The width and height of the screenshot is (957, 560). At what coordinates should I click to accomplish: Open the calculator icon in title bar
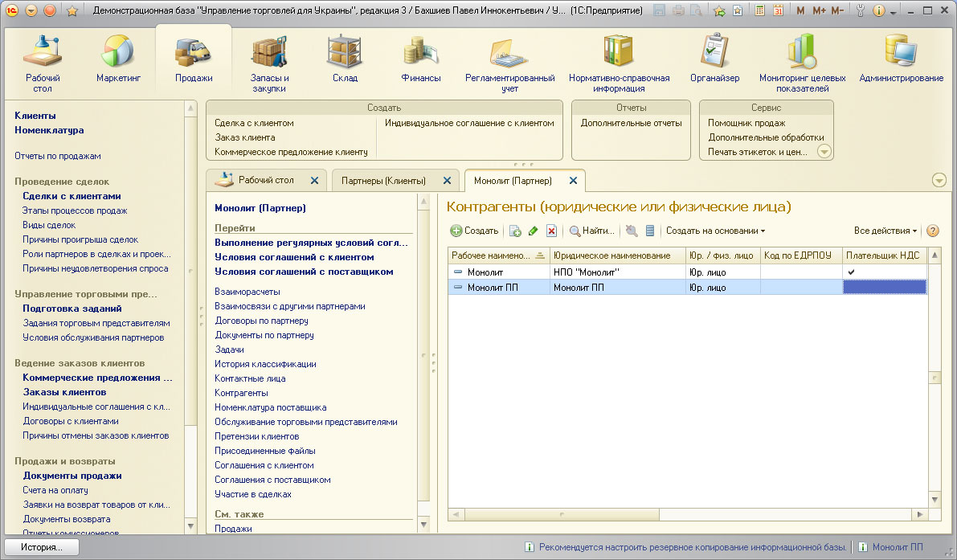click(759, 10)
